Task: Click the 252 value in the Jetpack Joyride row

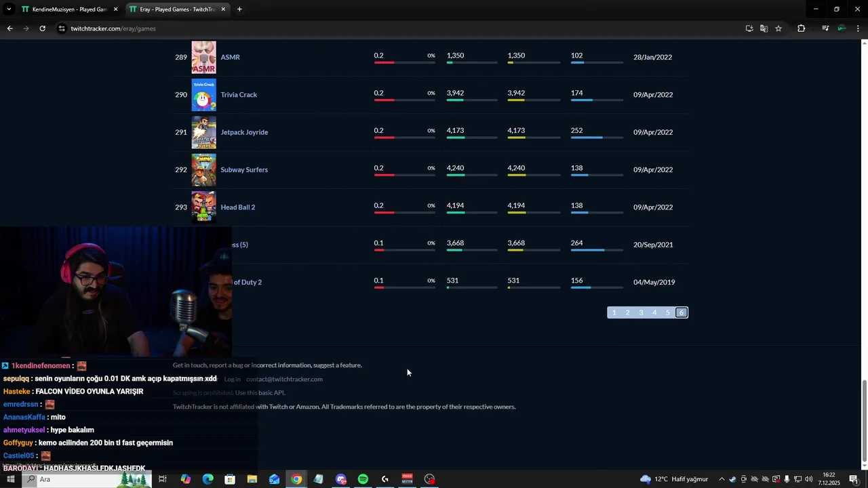Action: click(x=576, y=130)
